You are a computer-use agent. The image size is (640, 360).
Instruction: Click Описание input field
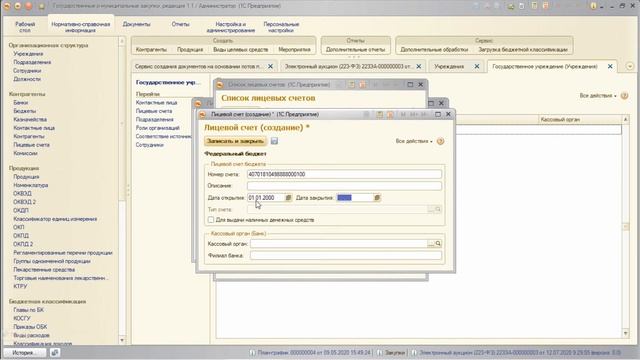[344, 186]
